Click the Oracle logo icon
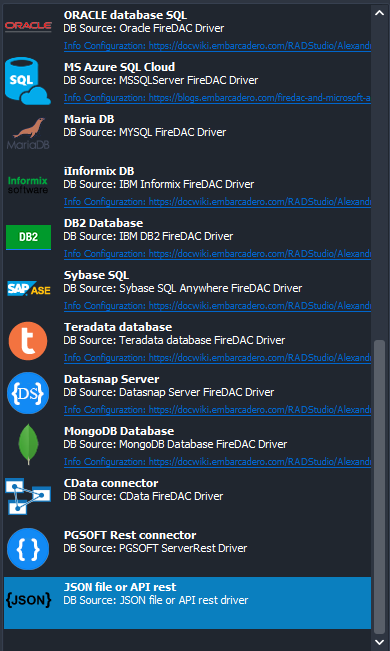This screenshot has height=651, width=390. (x=28, y=26)
